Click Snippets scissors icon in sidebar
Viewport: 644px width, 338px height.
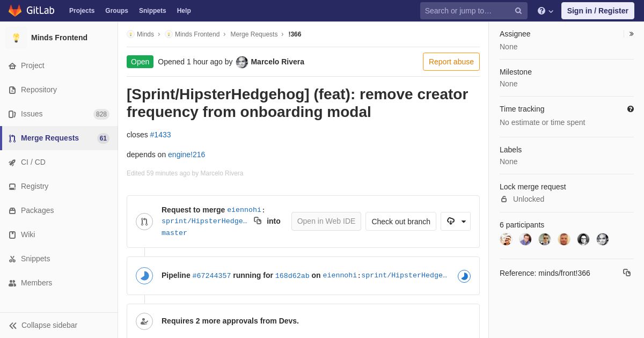pos(12,259)
